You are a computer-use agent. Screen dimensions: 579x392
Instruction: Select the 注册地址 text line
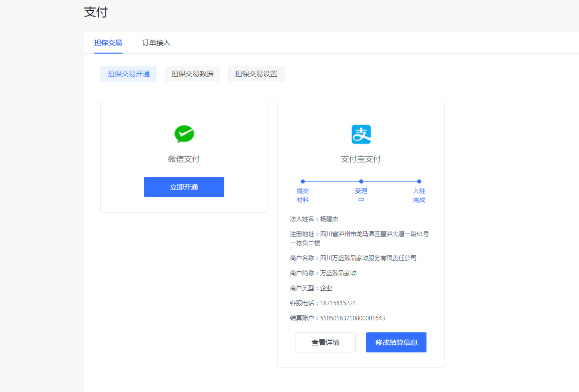tap(359, 238)
